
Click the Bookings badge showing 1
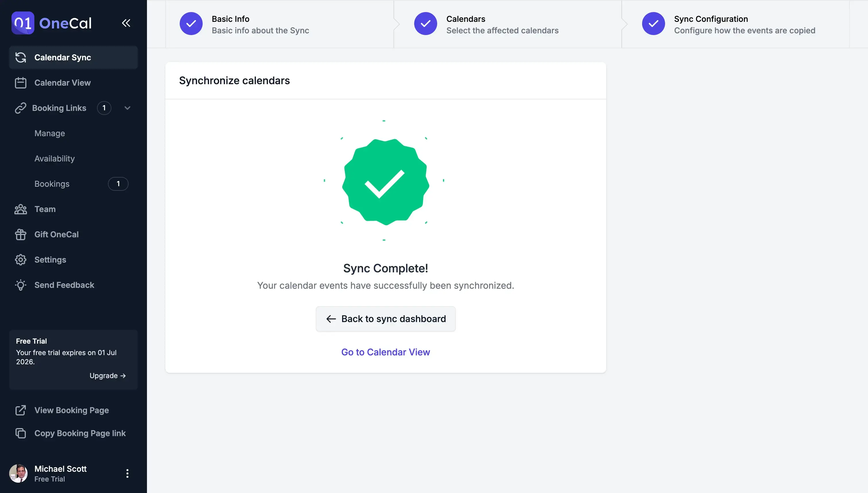click(x=118, y=184)
